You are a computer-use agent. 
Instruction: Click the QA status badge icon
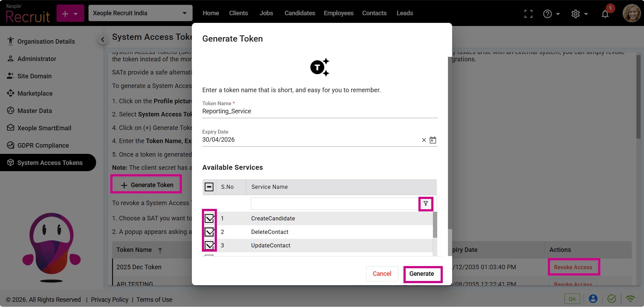click(572, 299)
